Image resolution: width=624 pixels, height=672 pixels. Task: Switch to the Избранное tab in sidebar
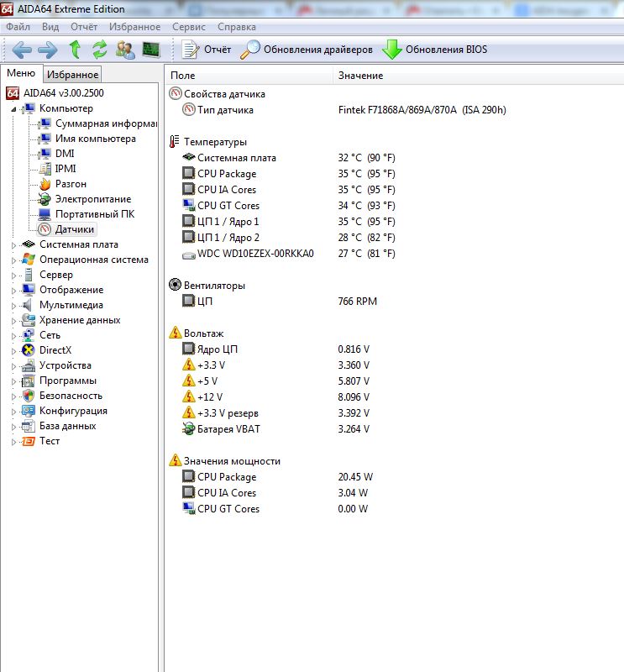[72, 75]
